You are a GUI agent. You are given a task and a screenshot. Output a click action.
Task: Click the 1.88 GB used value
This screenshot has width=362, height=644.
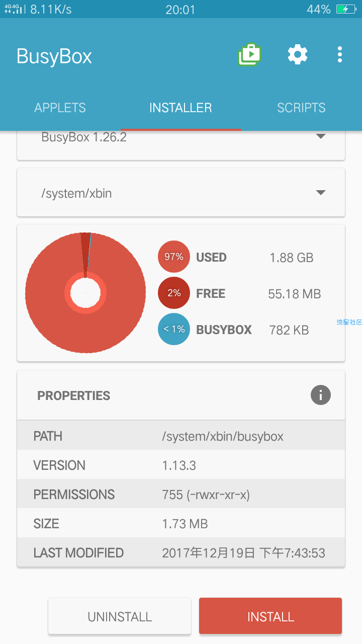tap(292, 258)
